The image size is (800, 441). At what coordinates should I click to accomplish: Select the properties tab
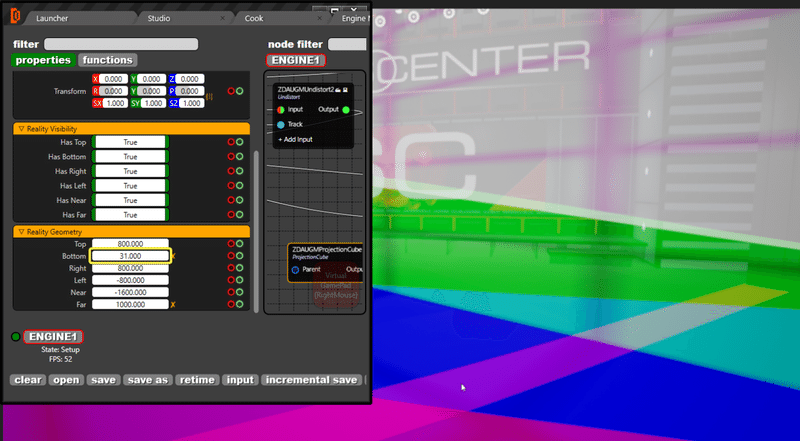(x=43, y=60)
